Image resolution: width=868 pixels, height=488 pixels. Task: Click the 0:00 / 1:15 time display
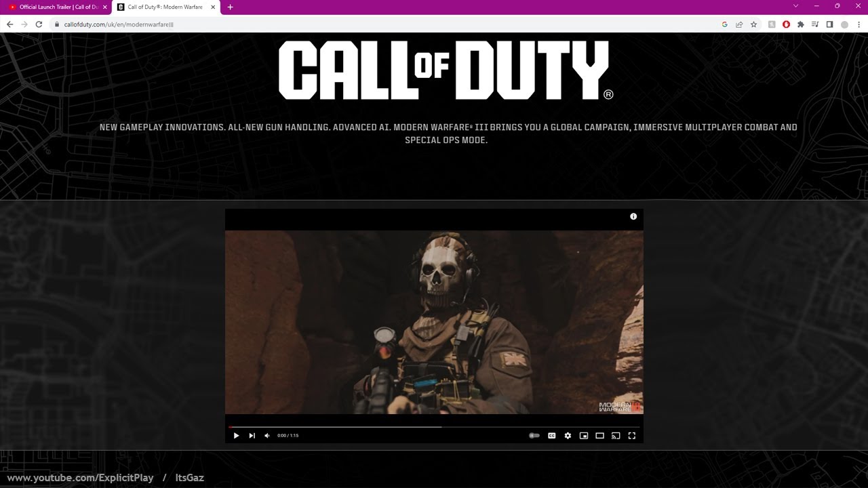pyautogui.click(x=288, y=436)
